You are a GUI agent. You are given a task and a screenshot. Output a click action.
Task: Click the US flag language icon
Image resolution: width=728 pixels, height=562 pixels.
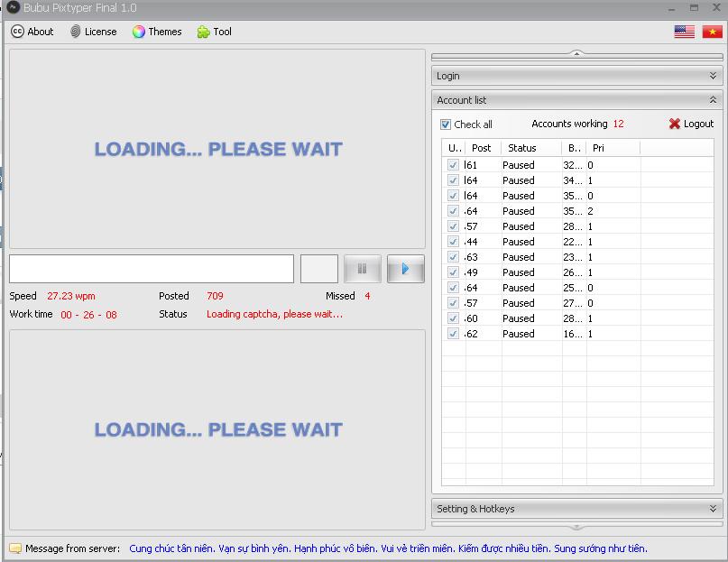click(684, 32)
